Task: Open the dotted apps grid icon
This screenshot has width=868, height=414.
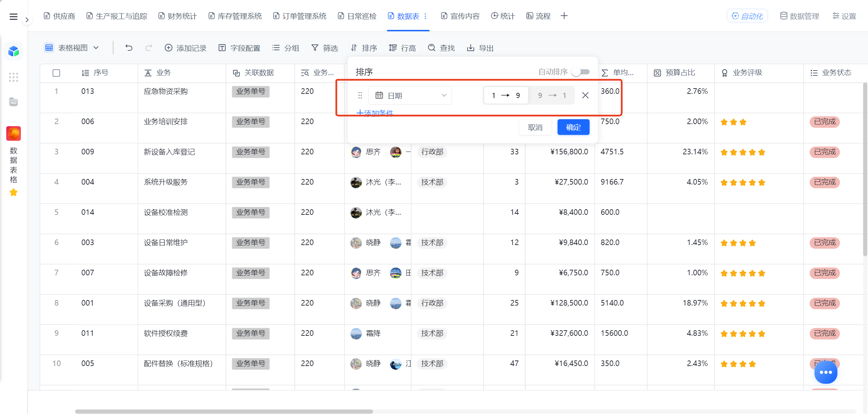Action: click(14, 77)
